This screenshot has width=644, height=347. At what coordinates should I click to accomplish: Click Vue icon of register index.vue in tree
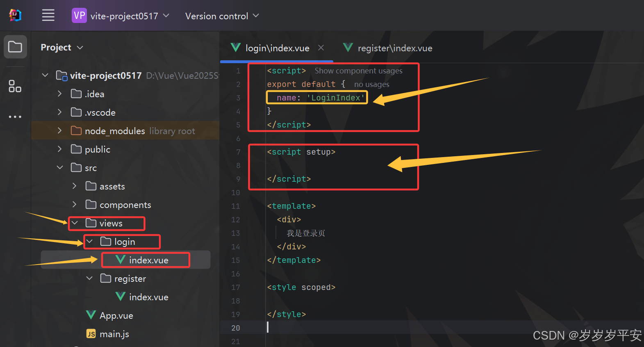tap(121, 296)
